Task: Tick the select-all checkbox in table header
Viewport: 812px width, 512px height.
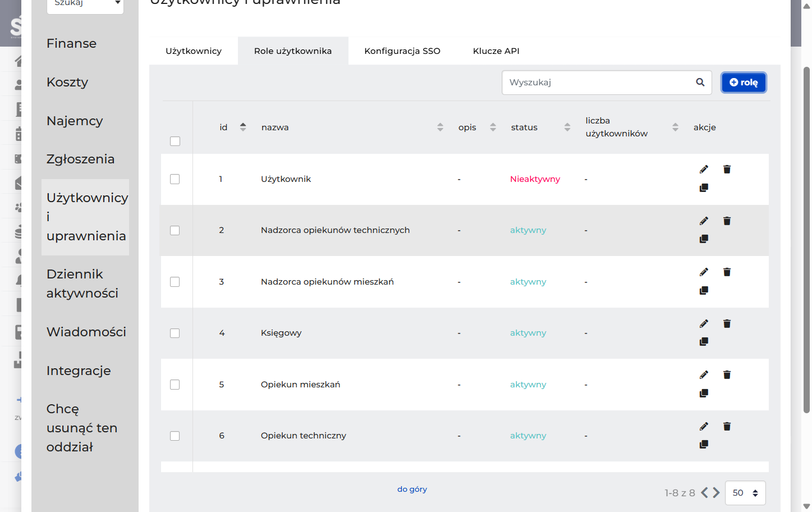Action: pos(175,141)
